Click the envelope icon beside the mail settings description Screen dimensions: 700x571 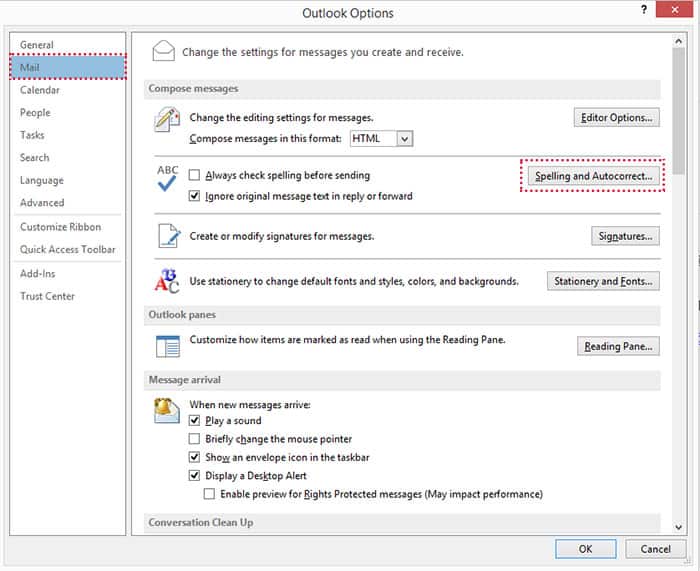point(163,51)
